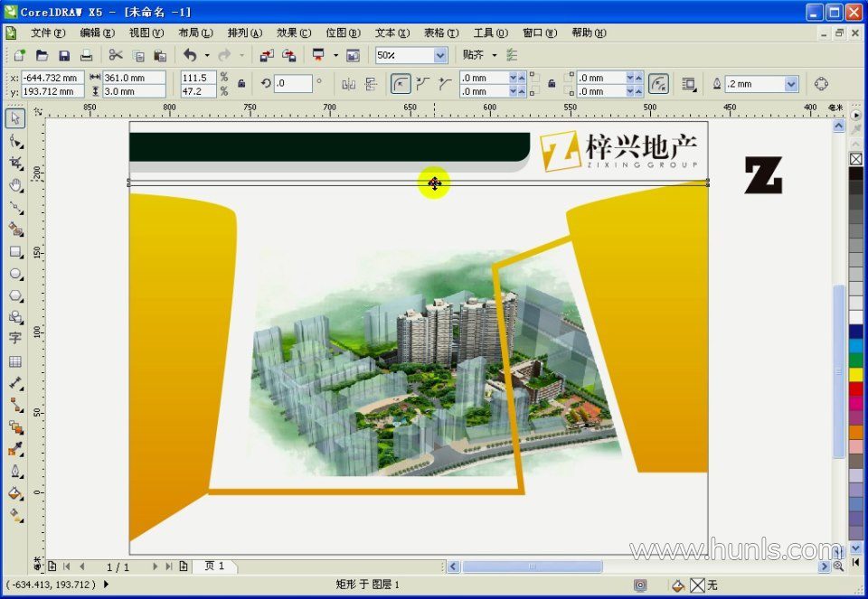The image size is (868, 599).
Task: Click the Import icon
Action: point(267,55)
